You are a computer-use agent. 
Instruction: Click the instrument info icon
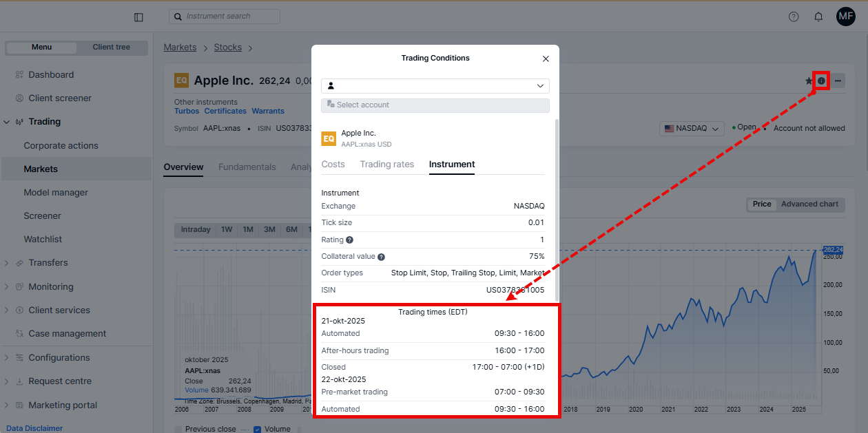point(821,81)
